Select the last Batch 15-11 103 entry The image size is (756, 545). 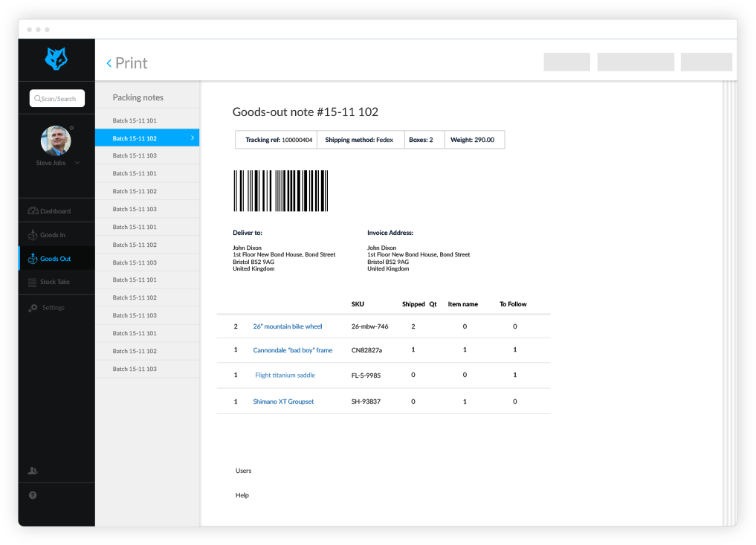pos(135,369)
